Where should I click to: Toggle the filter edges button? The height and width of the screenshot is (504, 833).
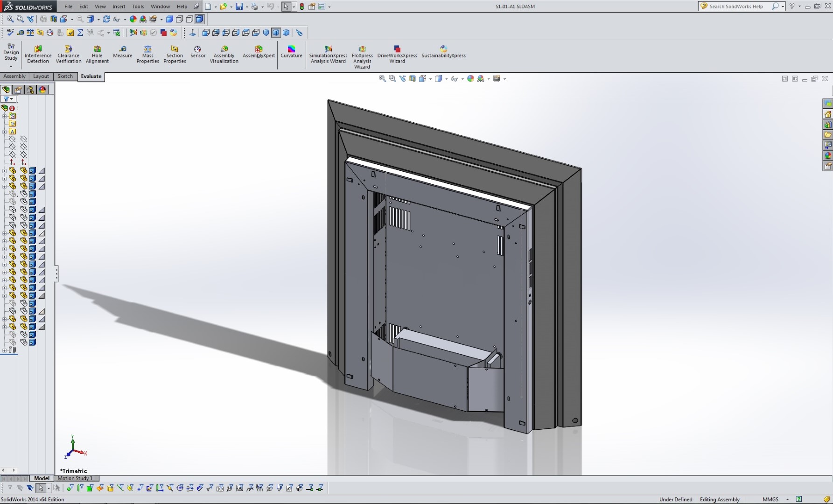(80, 488)
